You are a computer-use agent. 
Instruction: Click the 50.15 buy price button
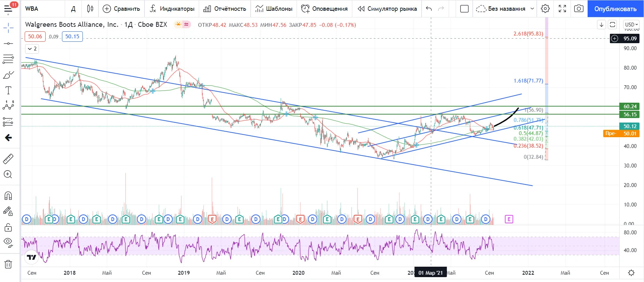(x=72, y=37)
